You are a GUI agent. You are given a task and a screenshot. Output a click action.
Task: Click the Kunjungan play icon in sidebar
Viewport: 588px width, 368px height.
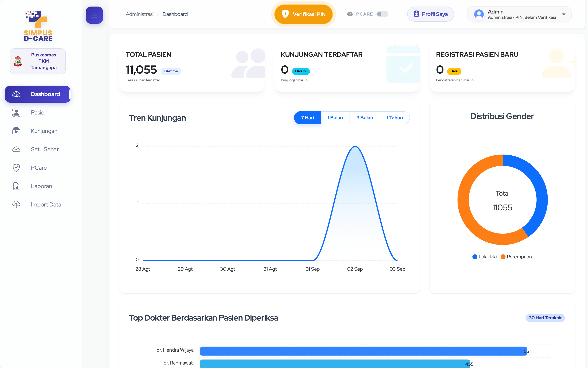pos(16,131)
